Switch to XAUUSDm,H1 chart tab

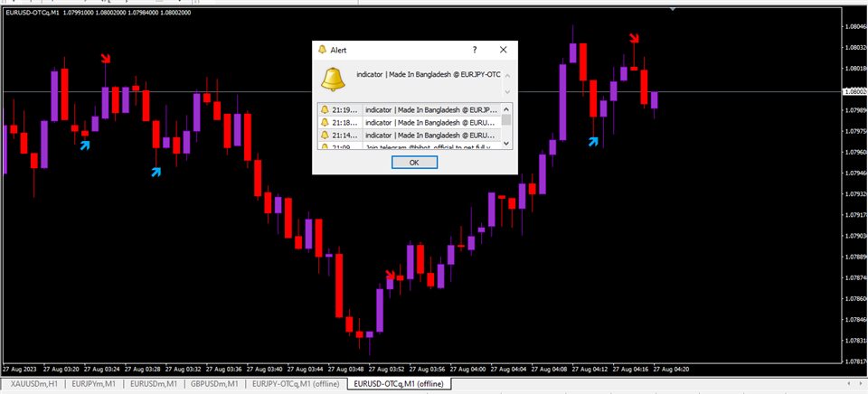[x=33, y=383]
